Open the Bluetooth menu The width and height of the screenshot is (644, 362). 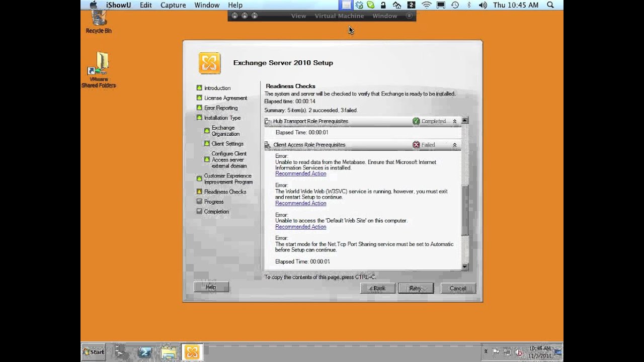469,5
